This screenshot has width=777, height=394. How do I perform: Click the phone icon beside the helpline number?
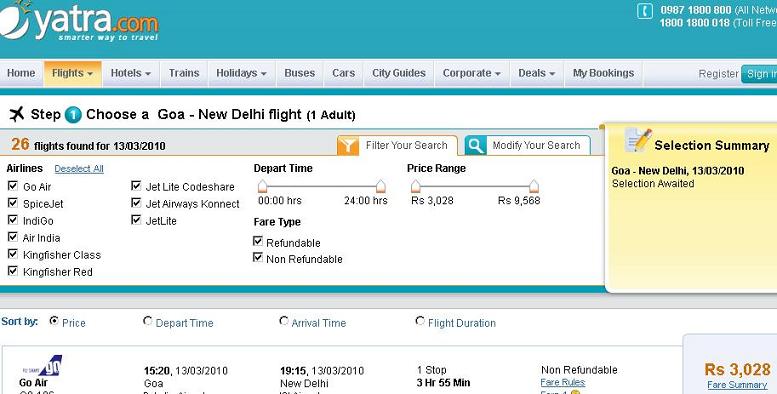point(645,11)
